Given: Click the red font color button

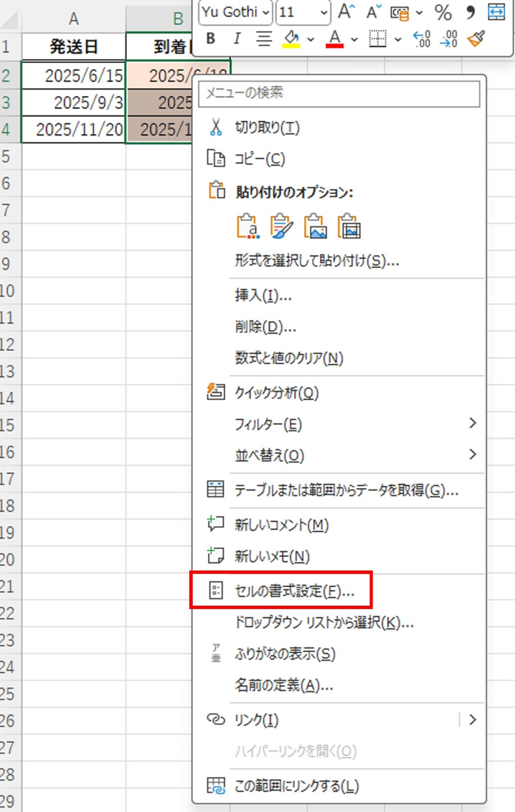Looking at the screenshot, I should coord(334,39).
